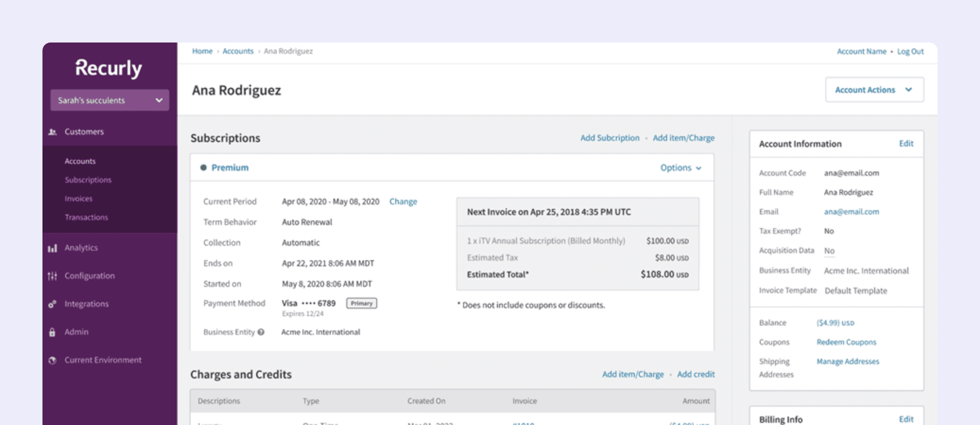
Task: Expand the Premium Options menu
Action: pos(681,168)
